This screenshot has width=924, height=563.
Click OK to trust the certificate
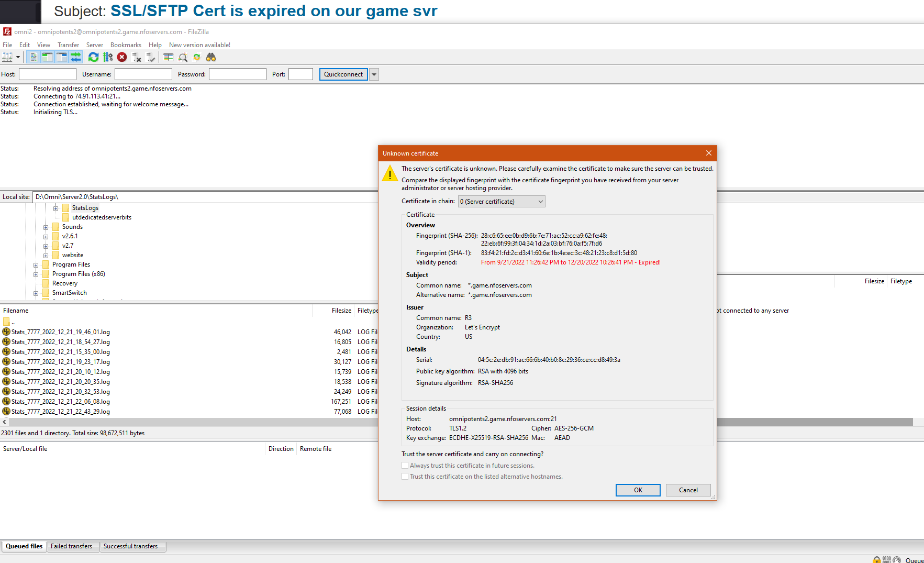click(x=638, y=490)
